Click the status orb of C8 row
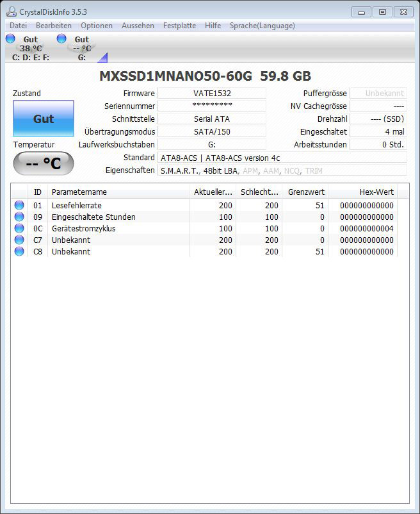 [19, 251]
